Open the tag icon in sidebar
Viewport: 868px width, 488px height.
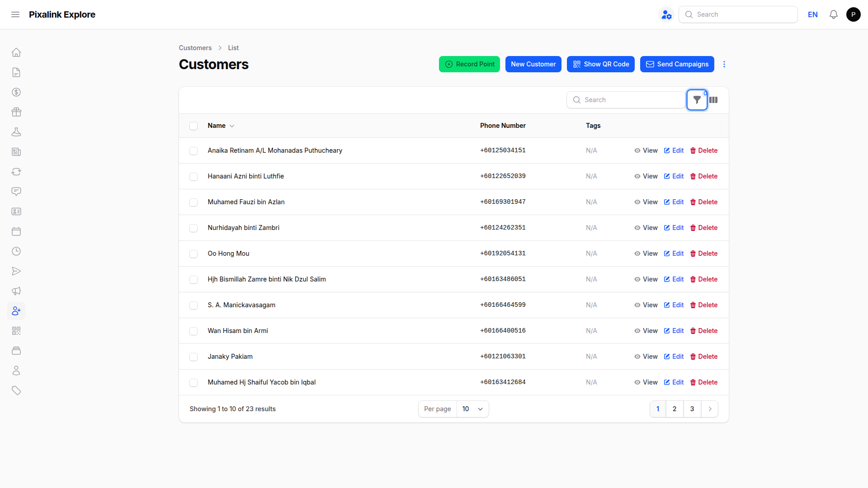(16, 390)
